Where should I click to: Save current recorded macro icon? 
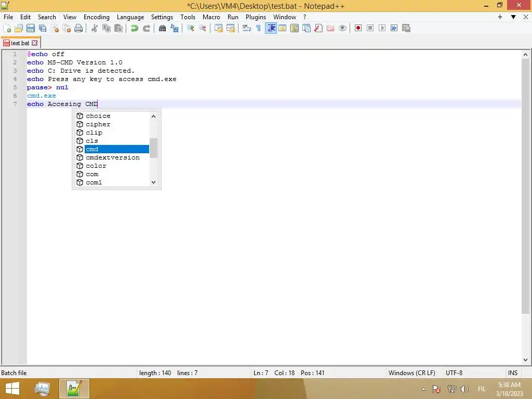pyautogui.click(x=406, y=28)
